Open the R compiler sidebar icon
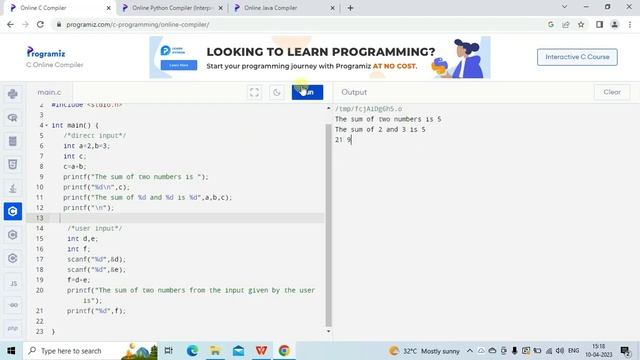 (x=13, y=118)
